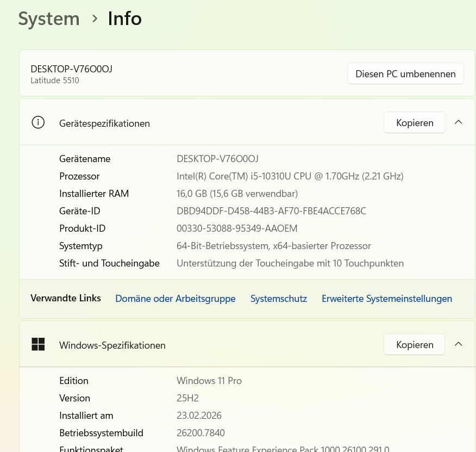Click the Systemtyp label

tap(81, 246)
